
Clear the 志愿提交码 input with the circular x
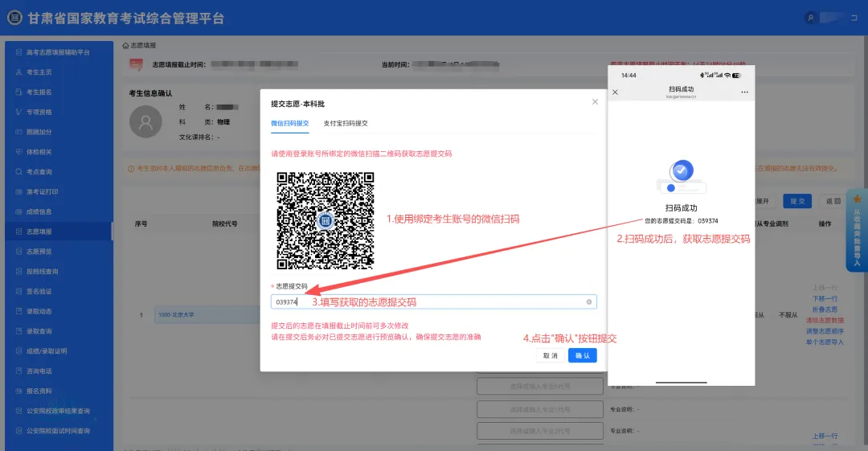pyautogui.click(x=589, y=302)
